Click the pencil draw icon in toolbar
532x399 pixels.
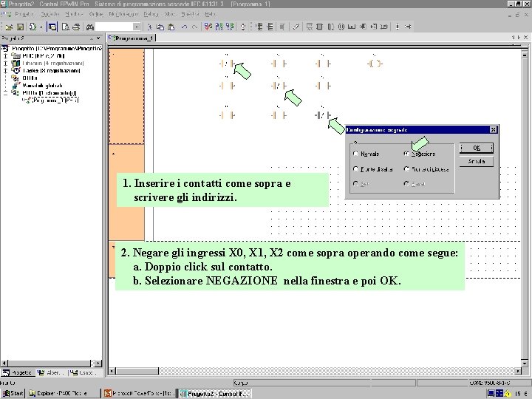[x=296, y=27]
